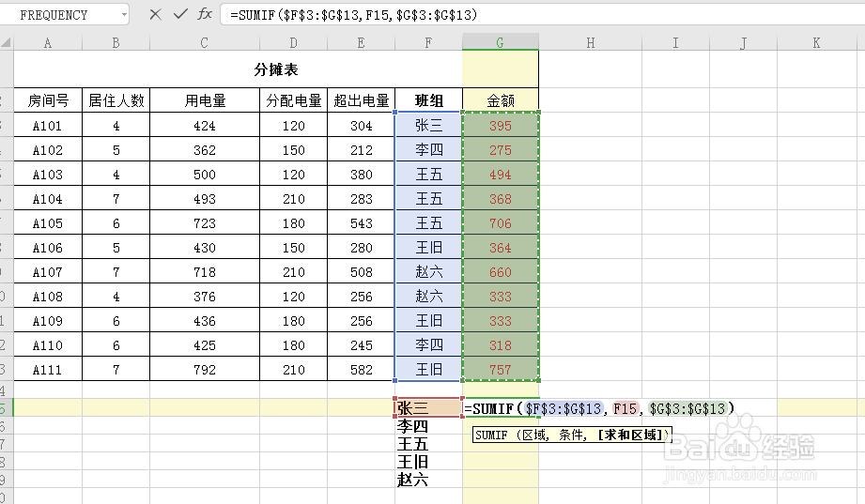Click SUMIF function name in the tooltip
The width and height of the screenshot is (865, 504).
[491, 435]
